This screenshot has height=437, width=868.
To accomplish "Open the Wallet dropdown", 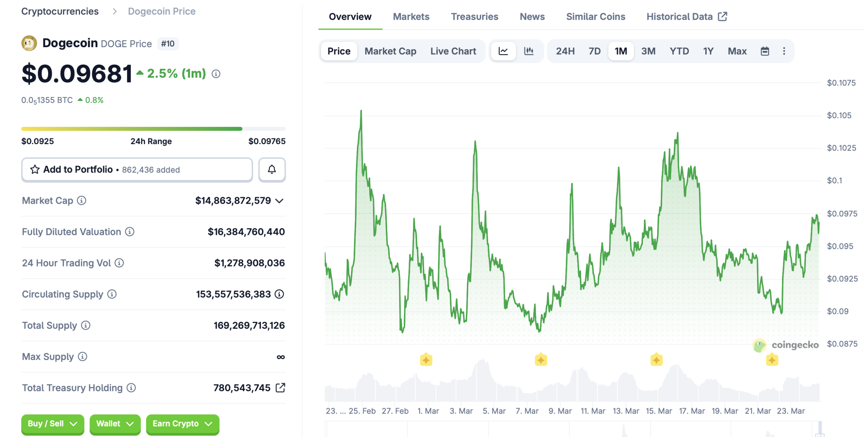I will coord(115,424).
